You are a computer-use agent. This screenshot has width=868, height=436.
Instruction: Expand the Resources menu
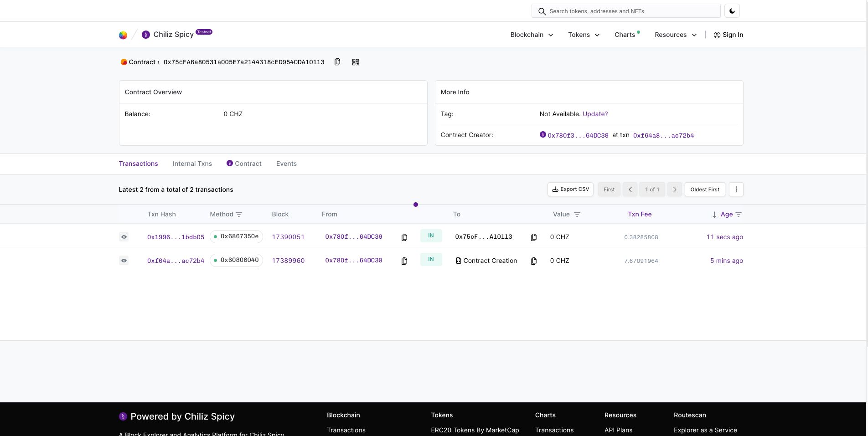(x=676, y=35)
